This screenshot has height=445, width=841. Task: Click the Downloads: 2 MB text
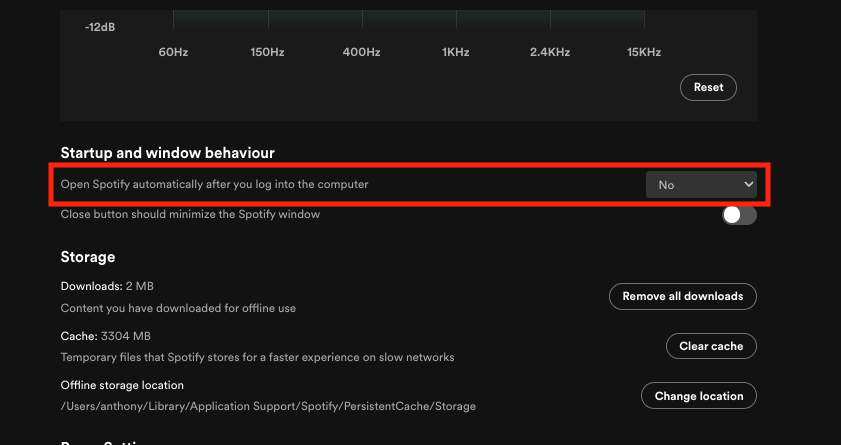coord(107,286)
